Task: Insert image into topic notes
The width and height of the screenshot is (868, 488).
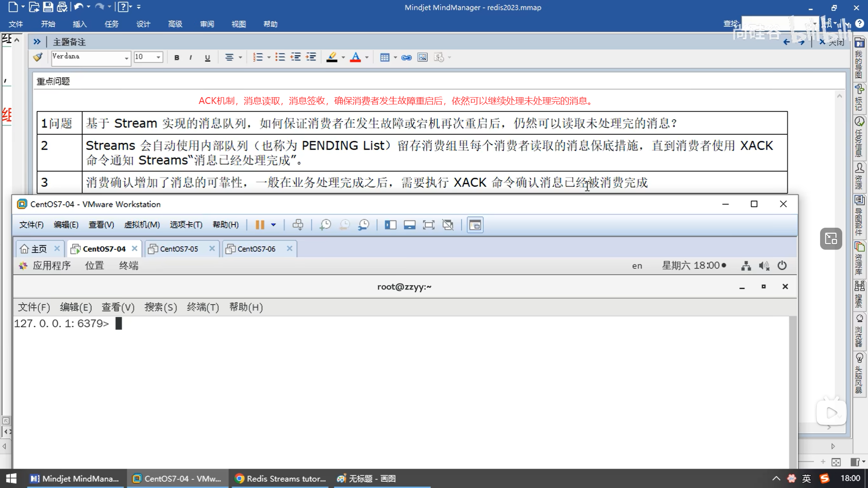Action: [x=422, y=57]
